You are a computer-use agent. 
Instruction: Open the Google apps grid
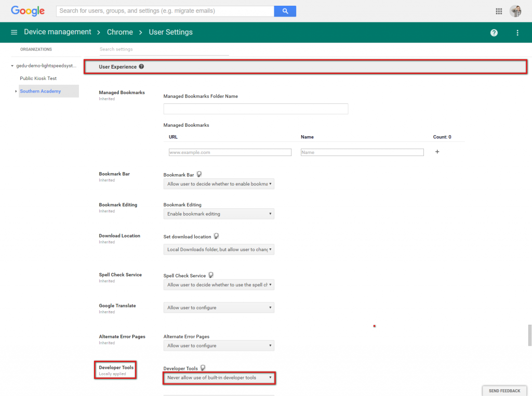pyautogui.click(x=499, y=11)
